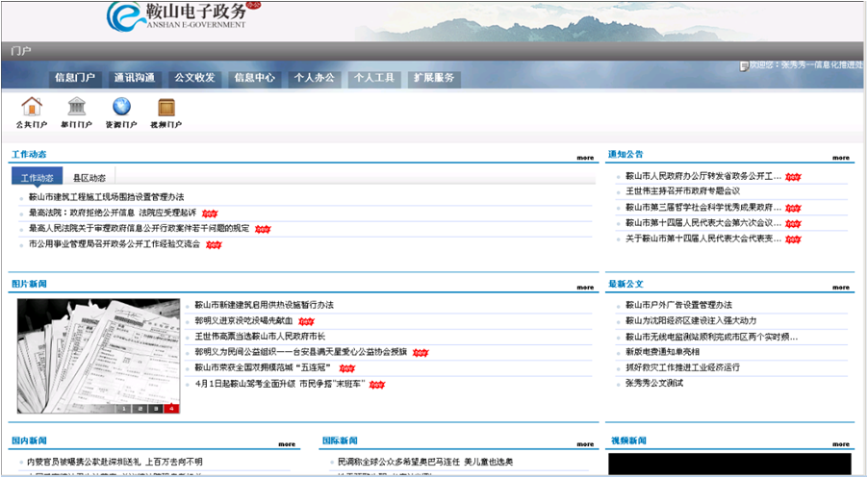The image size is (868, 478).
Task: Click more in the 工作动态 section
Action: [x=585, y=158]
